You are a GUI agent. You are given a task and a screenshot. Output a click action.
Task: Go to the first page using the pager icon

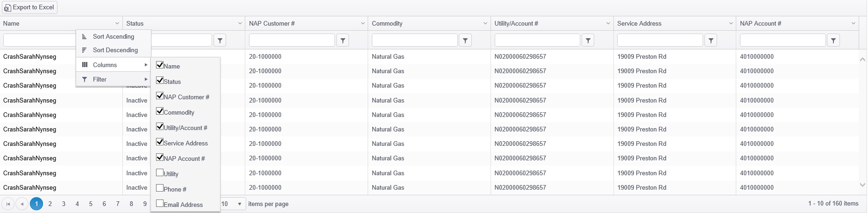8,204
